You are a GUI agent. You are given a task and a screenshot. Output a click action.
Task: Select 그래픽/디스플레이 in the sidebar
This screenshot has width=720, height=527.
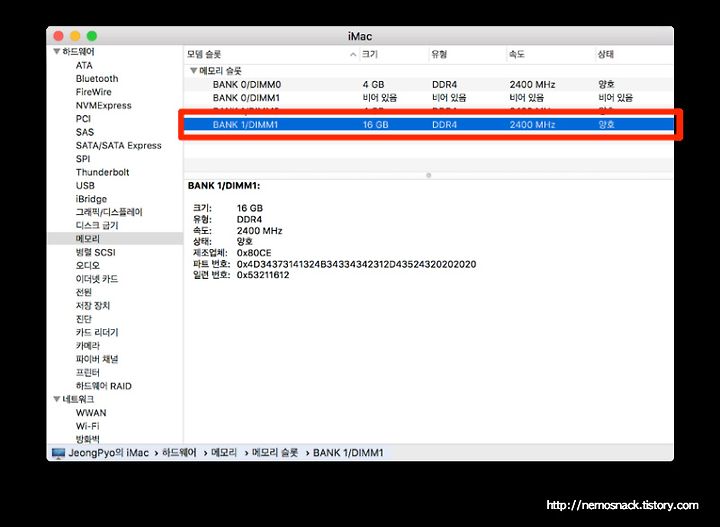click(x=109, y=212)
